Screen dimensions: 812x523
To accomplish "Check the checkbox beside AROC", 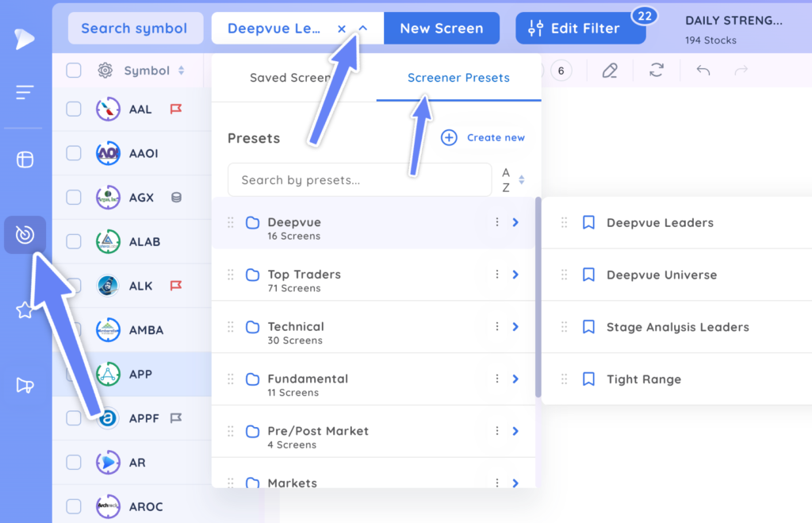I will click(x=73, y=506).
